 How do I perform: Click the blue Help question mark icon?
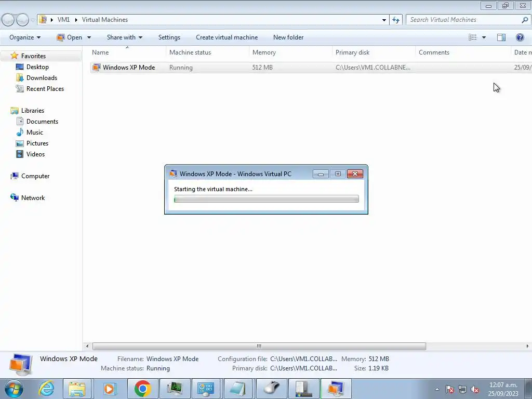click(x=520, y=37)
